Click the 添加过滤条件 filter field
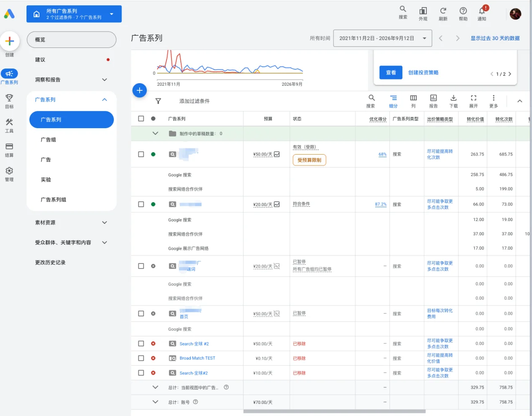Viewport: 532px width, 416px height. [194, 101]
